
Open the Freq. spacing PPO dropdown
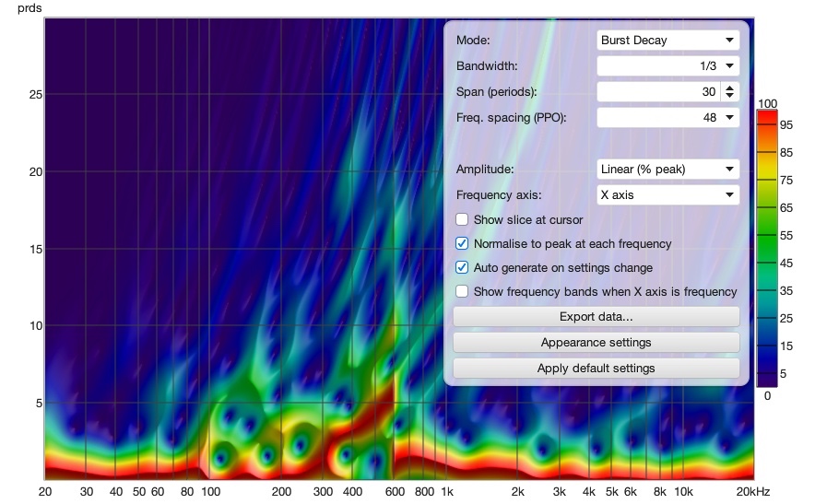[667, 117]
